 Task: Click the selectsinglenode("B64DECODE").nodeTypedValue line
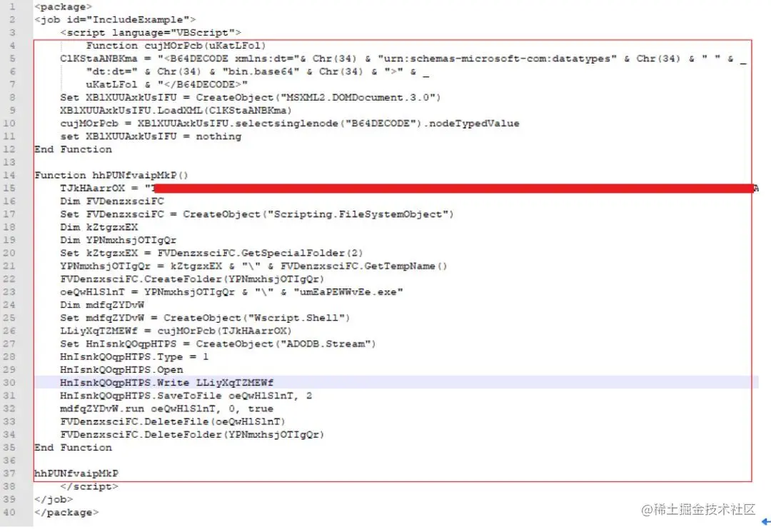(x=290, y=124)
